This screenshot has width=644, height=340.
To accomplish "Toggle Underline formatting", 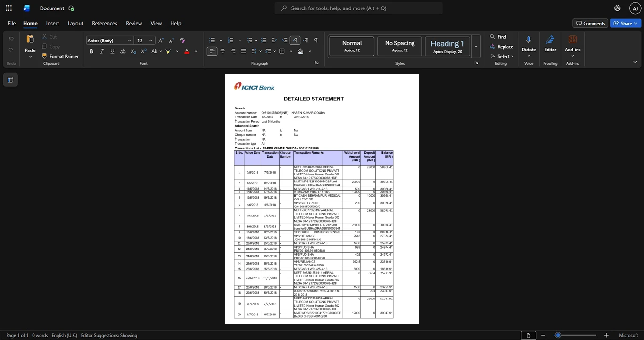I will (x=112, y=51).
